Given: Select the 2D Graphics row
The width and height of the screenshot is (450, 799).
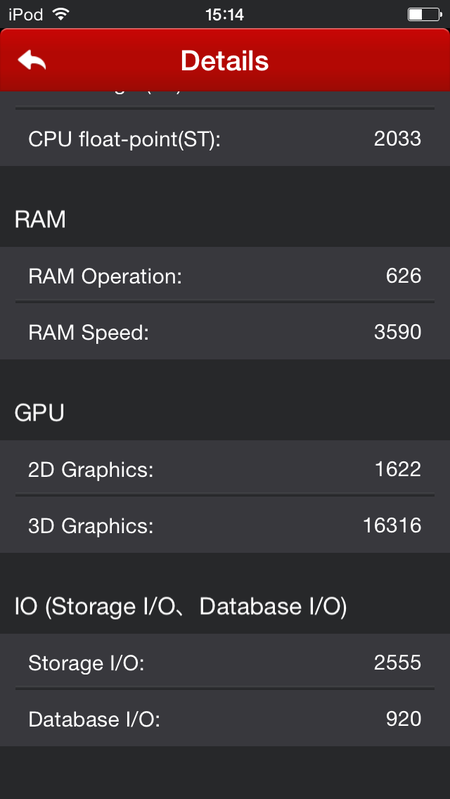Looking at the screenshot, I should click(x=225, y=469).
